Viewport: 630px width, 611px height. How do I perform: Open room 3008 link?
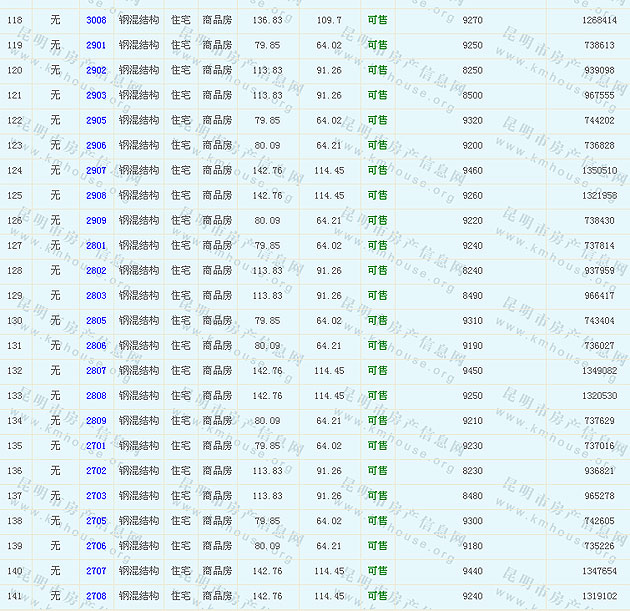click(96, 20)
